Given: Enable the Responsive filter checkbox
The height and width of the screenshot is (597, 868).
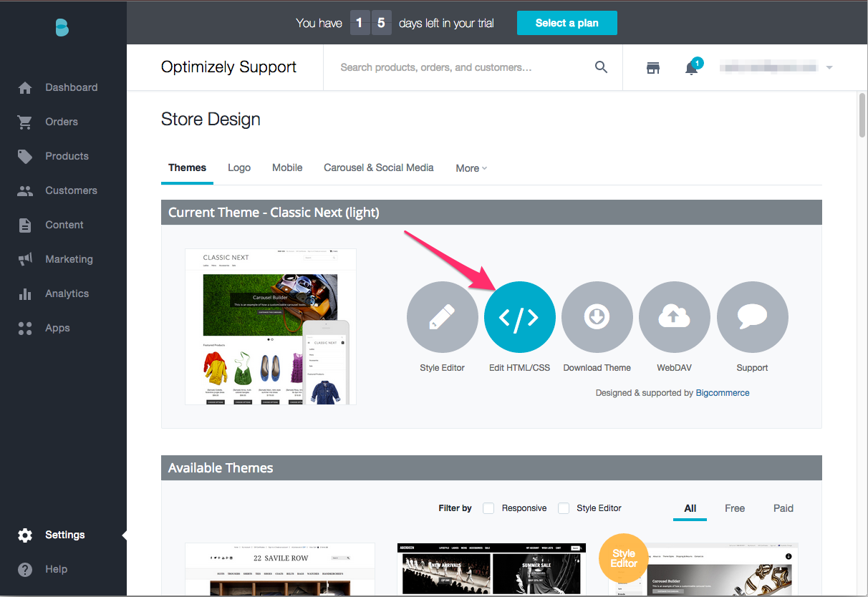Looking at the screenshot, I should click(x=488, y=508).
